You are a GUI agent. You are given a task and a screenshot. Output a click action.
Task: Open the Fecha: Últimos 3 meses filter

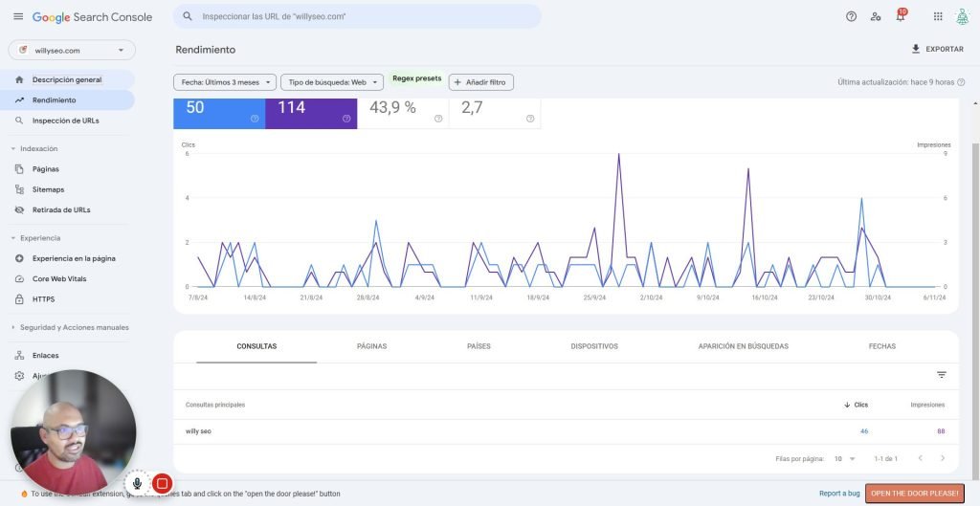point(225,82)
